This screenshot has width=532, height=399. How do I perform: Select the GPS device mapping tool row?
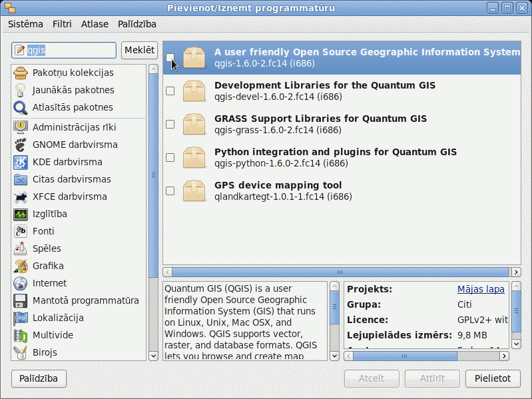tap(342, 191)
